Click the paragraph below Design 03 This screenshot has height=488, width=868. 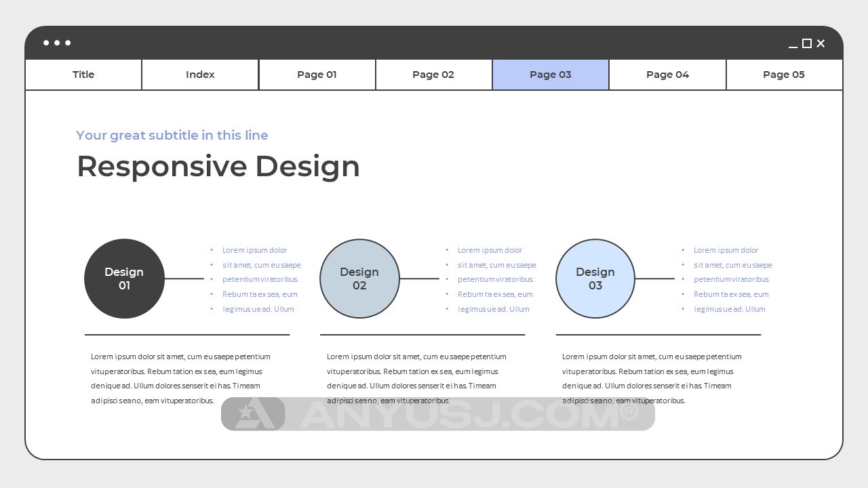click(652, 378)
